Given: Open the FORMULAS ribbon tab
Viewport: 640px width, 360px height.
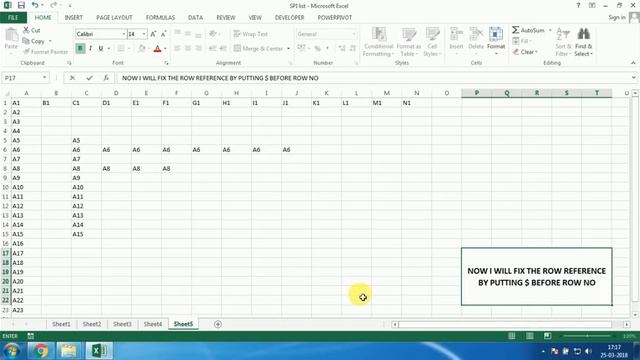Looking at the screenshot, I should 160,18.
